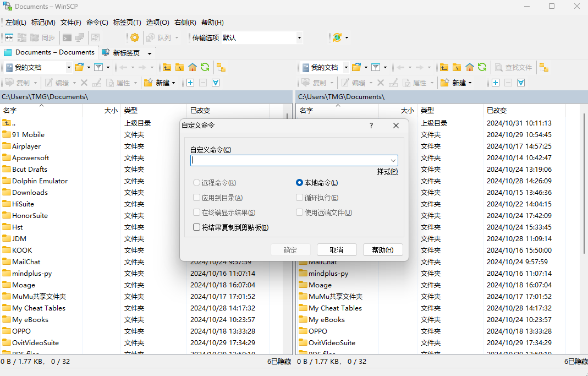The width and height of the screenshot is (588, 376).
Task: Open WinSCP preferences via the gear icon
Action: pos(134,37)
